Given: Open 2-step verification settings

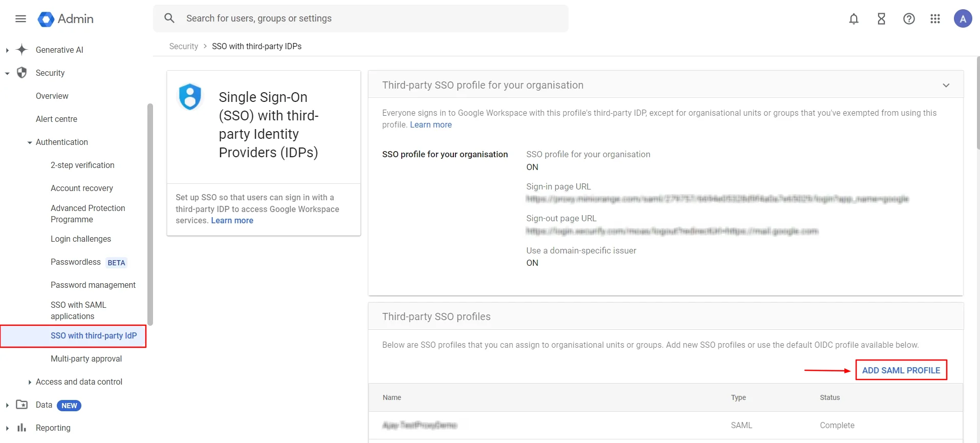Looking at the screenshot, I should tap(82, 165).
